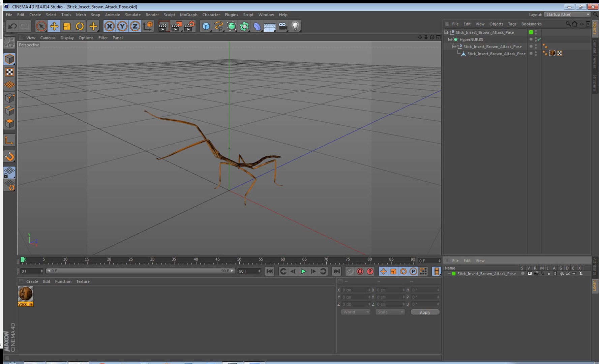Switch to Texture mode checkerboard icon
The image size is (599, 364).
tap(9, 72)
